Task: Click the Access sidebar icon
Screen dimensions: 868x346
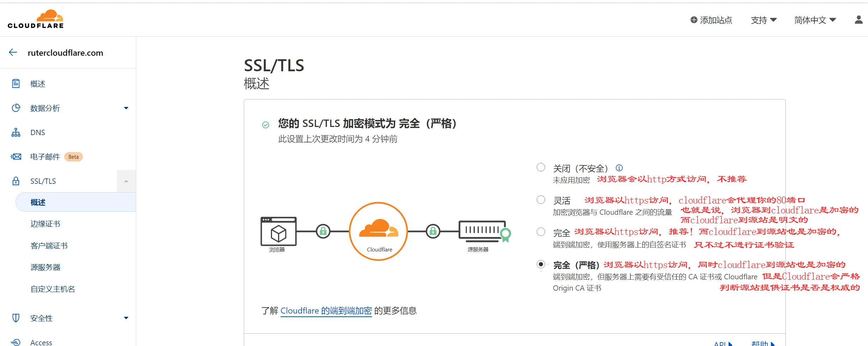Action: point(16,342)
